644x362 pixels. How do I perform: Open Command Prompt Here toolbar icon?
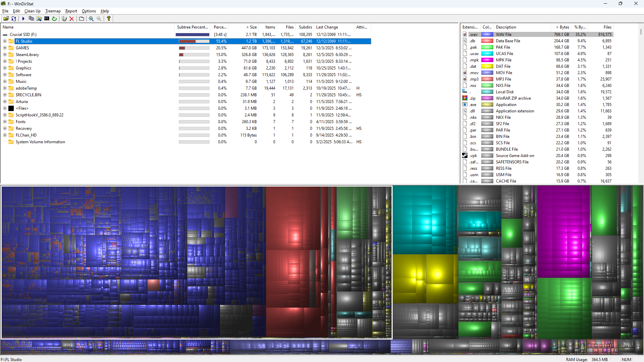(47, 19)
